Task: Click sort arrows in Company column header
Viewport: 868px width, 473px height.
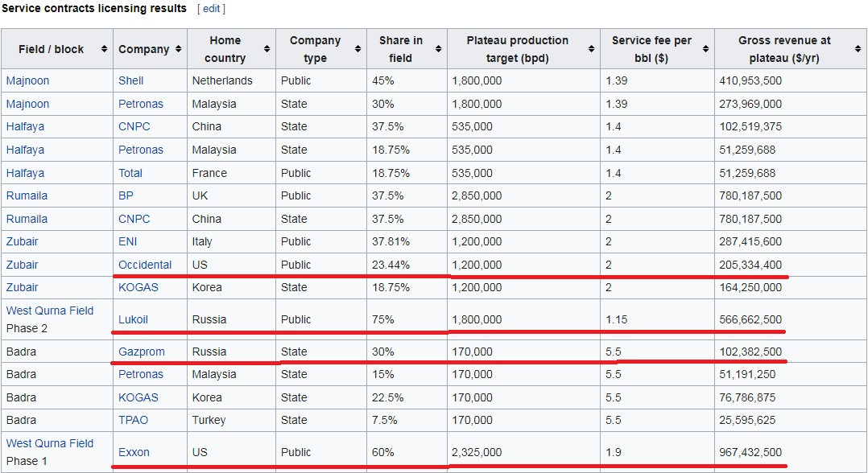Action: pos(178,49)
